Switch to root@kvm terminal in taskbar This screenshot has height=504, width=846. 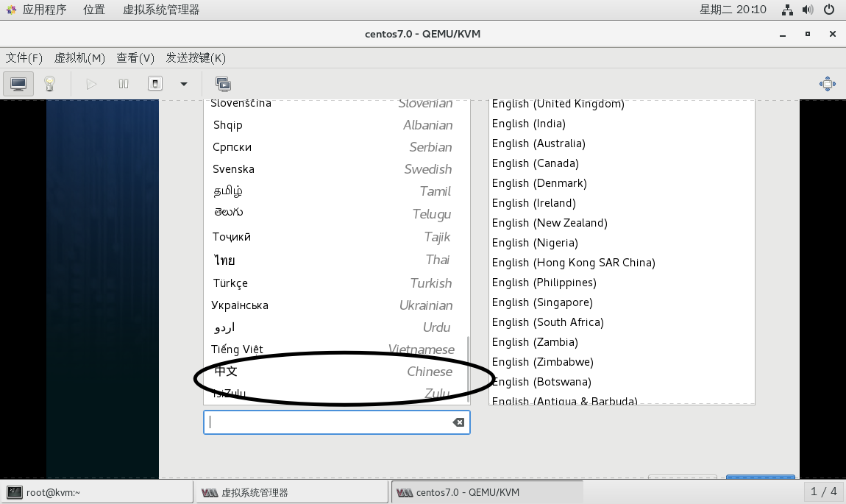(x=96, y=492)
